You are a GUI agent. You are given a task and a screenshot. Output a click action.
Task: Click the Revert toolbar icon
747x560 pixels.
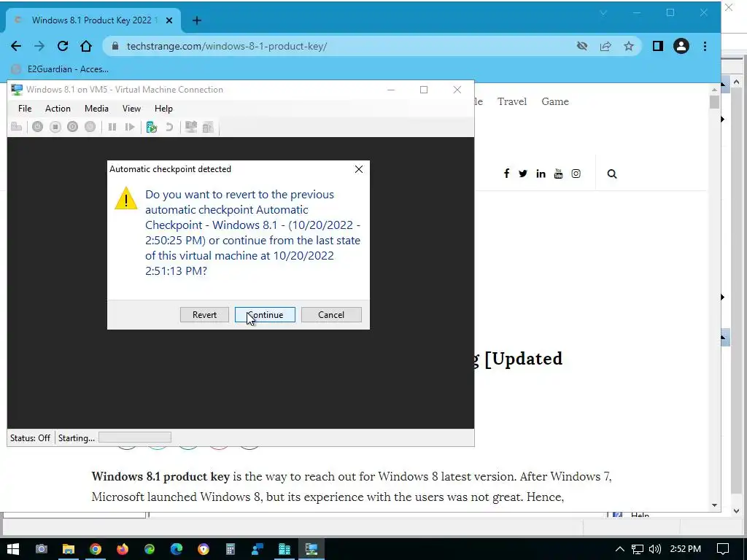(x=169, y=127)
